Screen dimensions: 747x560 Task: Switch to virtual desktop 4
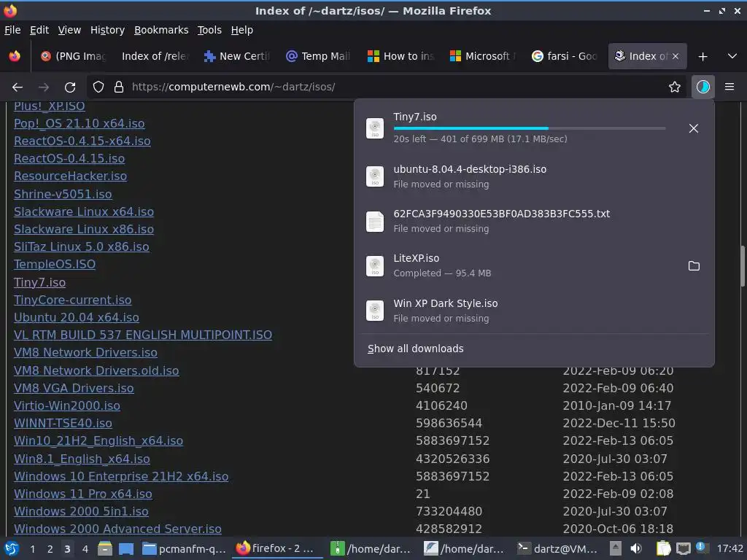click(85, 549)
